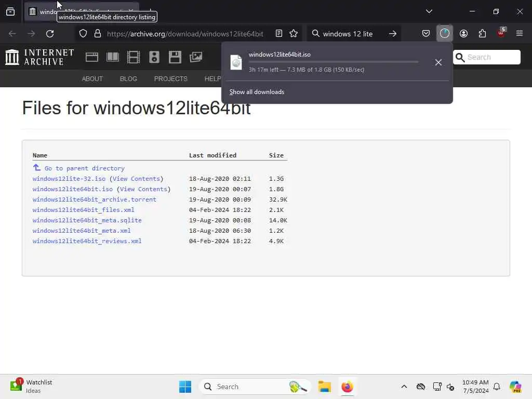532x399 pixels.
Task: Open notifications bell in tray
Action: pyautogui.click(x=497, y=387)
